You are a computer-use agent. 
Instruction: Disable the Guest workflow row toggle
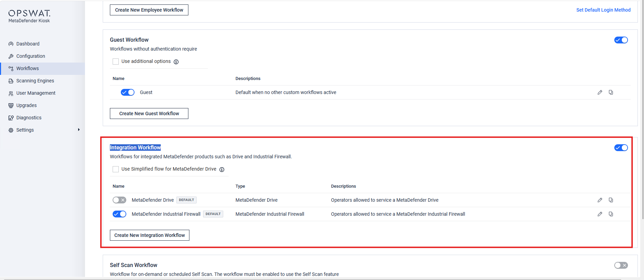(x=128, y=92)
